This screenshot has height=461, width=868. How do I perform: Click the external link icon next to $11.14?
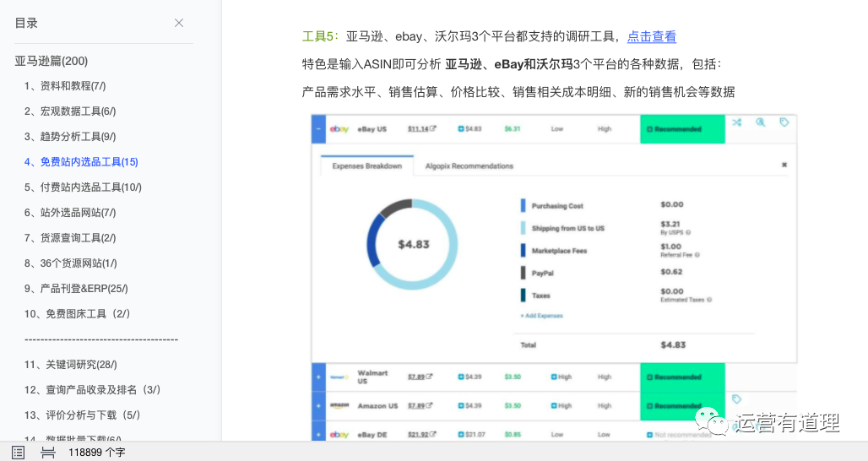433,129
